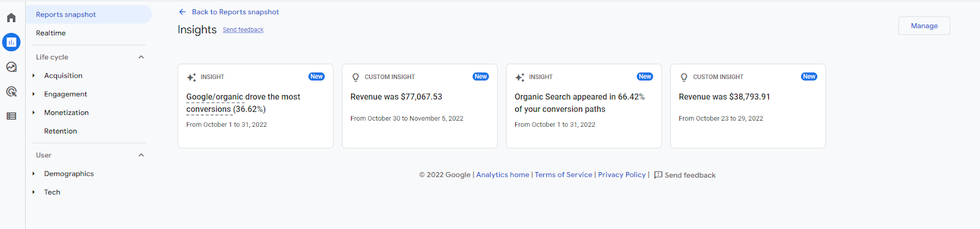Click 'From October 30 to November 5, 2022' text
Image resolution: width=980 pixels, height=229 pixels.
click(x=407, y=119)
